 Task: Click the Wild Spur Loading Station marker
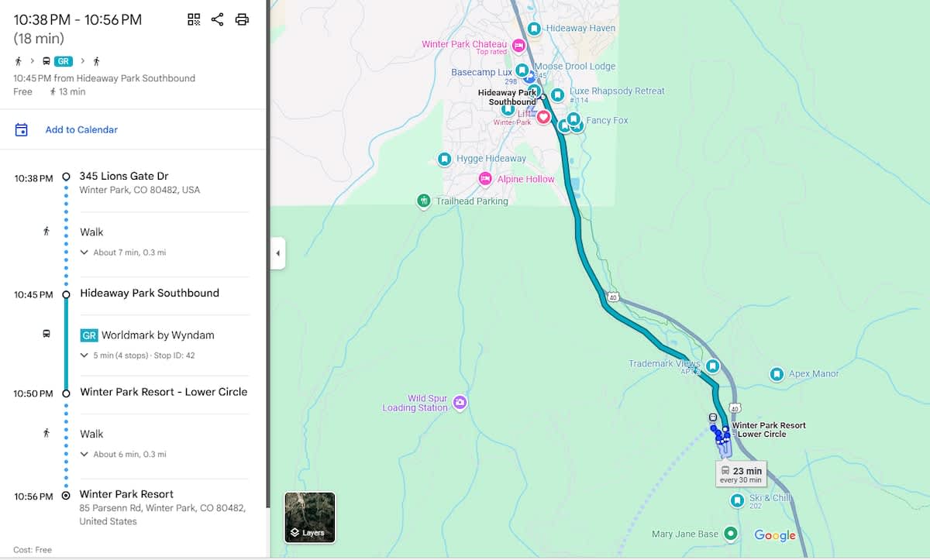[x=460, y=402]
